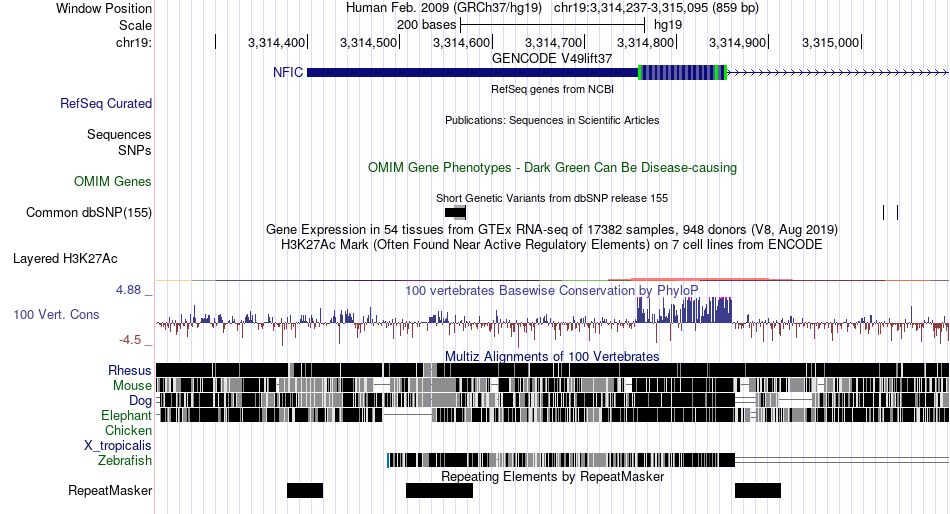Click the 3,314,400 ruler position
The width and height of the screenshot is (950, 514).
coord(276,42)
